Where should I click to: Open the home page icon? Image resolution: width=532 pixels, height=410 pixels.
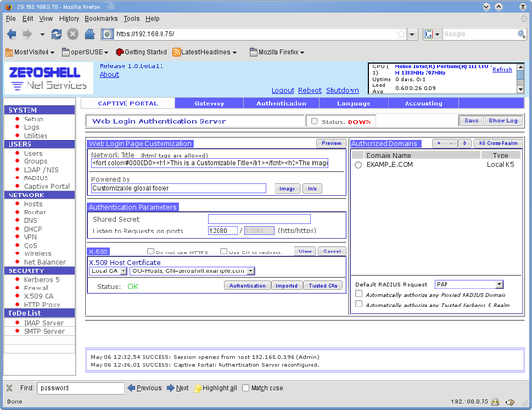89,34
